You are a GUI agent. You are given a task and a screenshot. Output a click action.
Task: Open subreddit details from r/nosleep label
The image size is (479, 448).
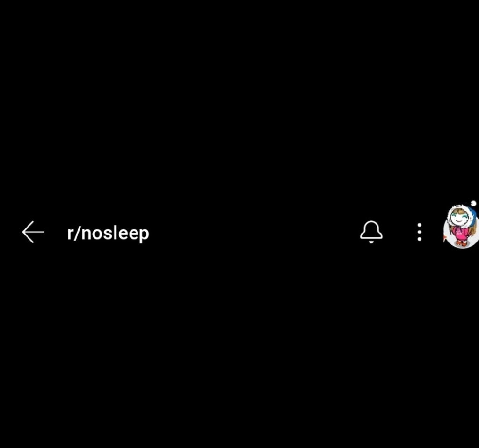pos(108,233)
